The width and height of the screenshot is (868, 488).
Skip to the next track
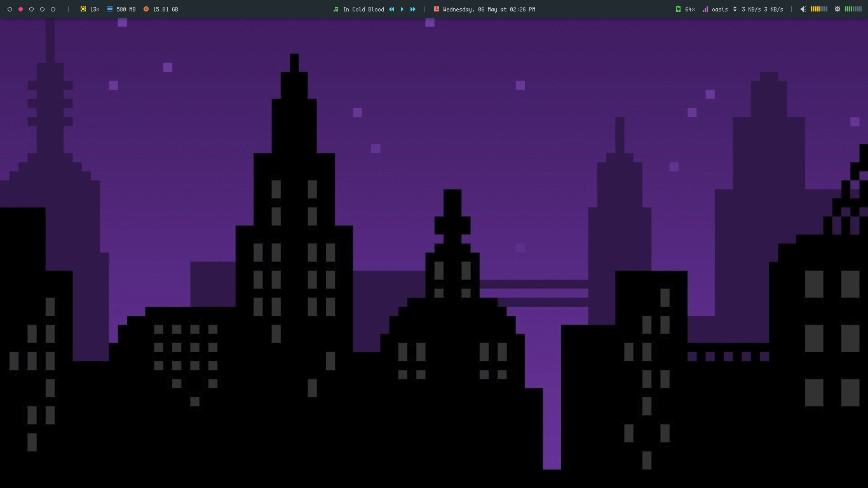pyautogui.click(x=412, y=9)
